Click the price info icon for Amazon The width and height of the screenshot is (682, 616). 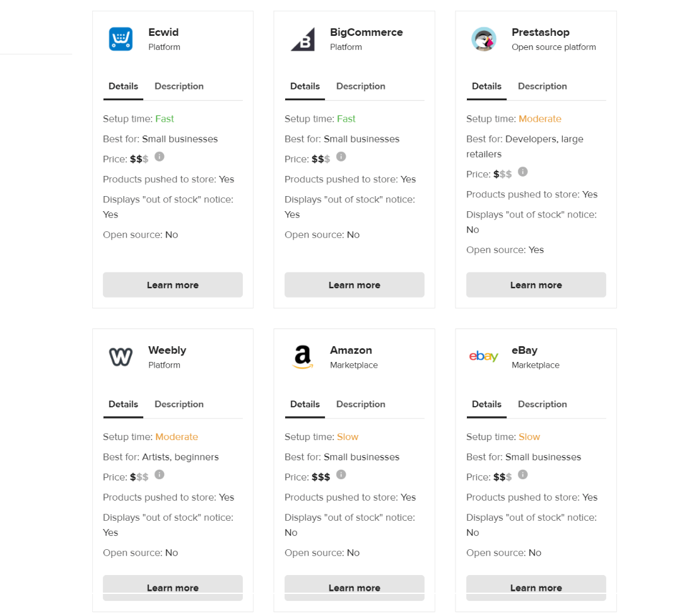[341, 475]
